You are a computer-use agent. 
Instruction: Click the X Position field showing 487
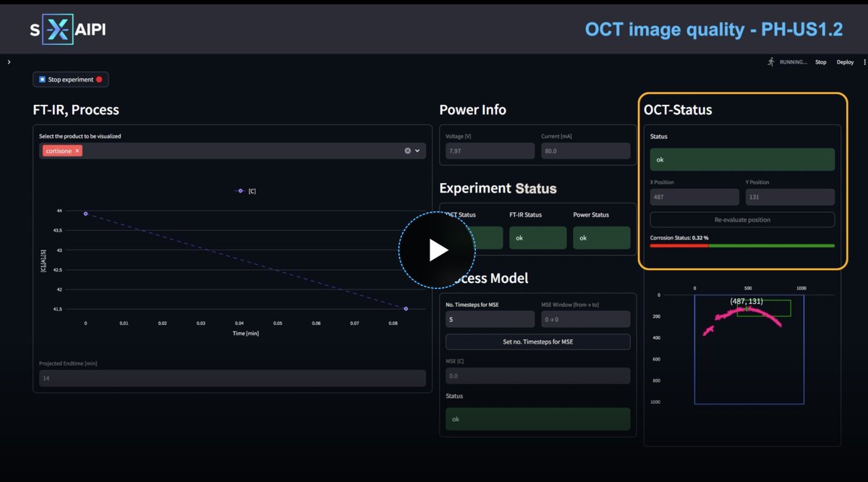(694, 197)
